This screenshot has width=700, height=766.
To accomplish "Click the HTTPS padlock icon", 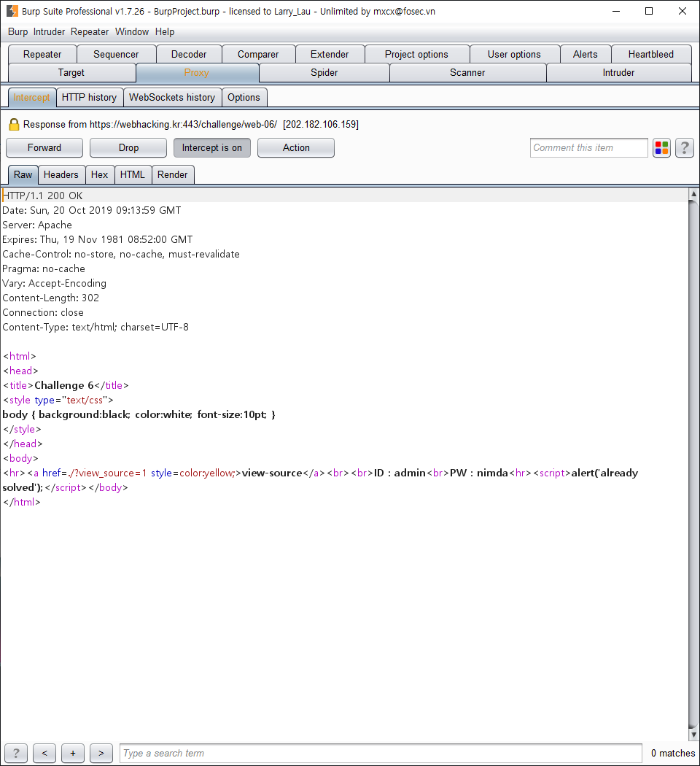I will click(14, 125).
